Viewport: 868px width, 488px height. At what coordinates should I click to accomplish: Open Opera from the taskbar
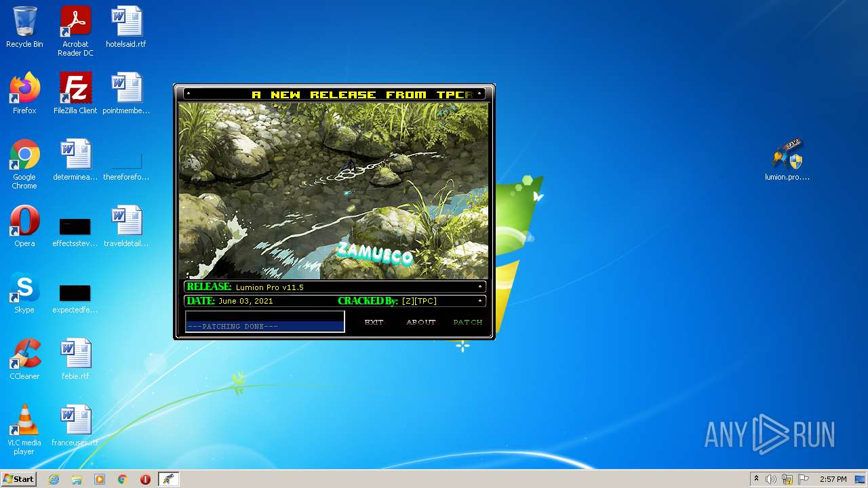tap(145, 479)
